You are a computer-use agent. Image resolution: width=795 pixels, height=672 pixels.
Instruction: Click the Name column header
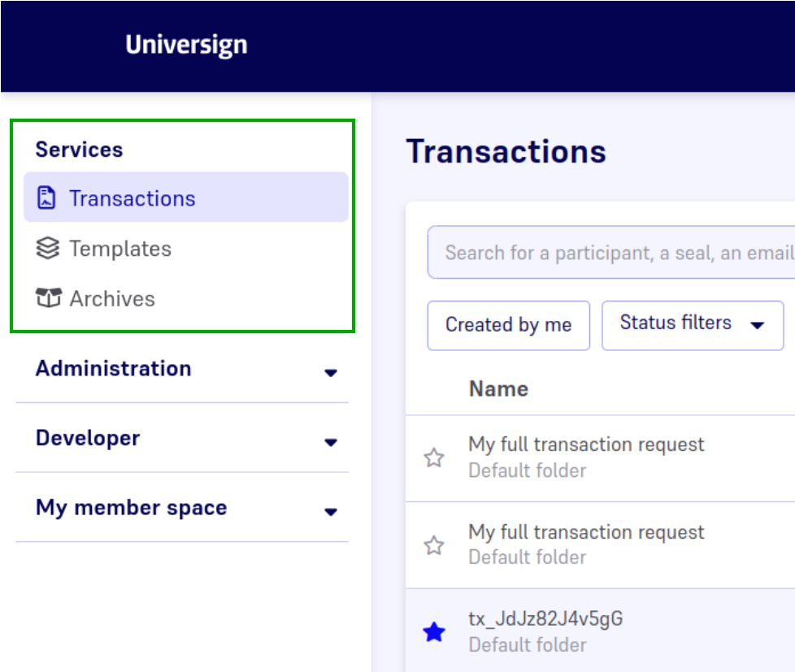[498, 389]
